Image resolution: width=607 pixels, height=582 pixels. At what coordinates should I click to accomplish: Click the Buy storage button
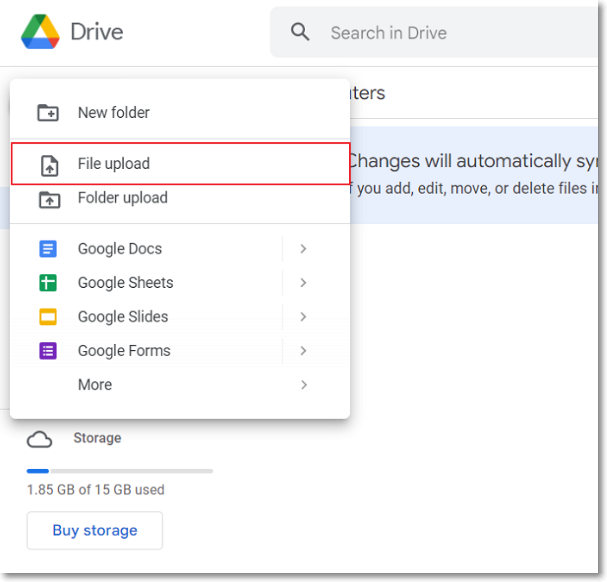[x=95, y=530]
